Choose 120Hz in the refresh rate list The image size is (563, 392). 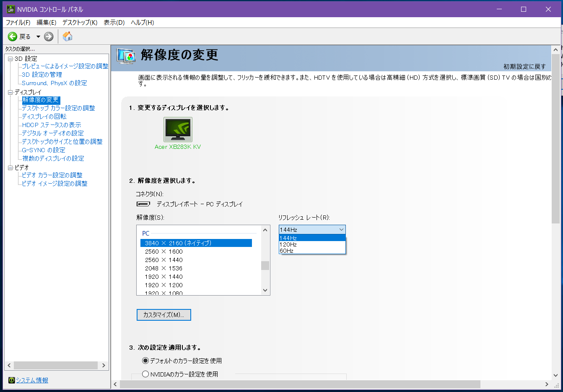[312, 244]
